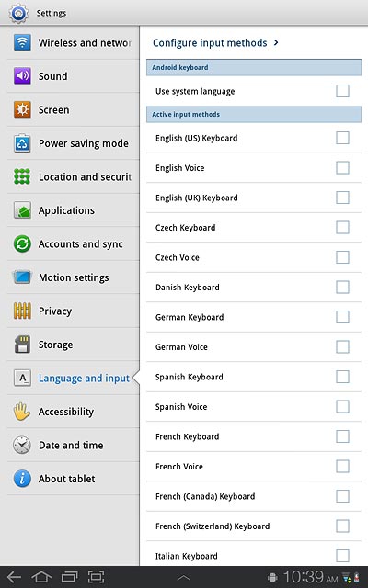The width and height of the screenshot is (368, 588).
Task: Tap the Wireless and networks Wi-Fi icon
Action: point(22,42)
